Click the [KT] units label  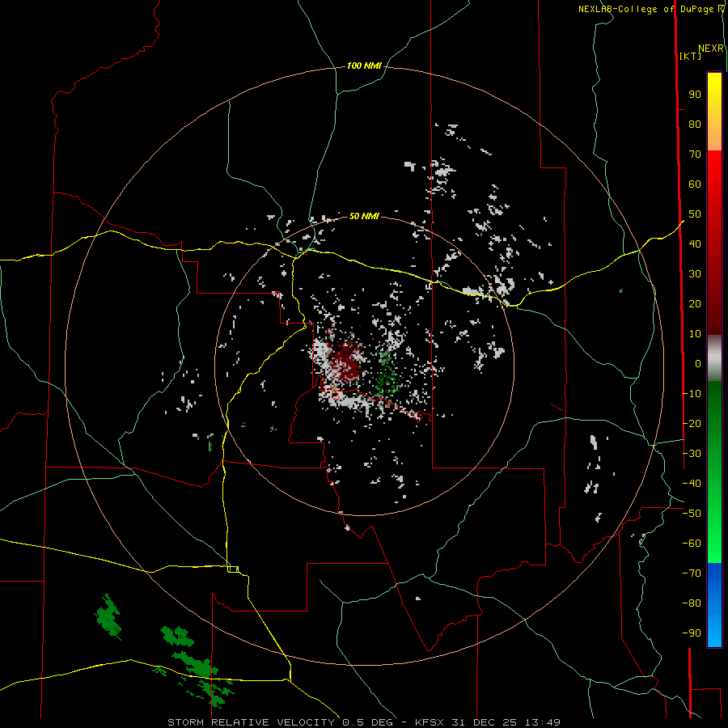691,56
